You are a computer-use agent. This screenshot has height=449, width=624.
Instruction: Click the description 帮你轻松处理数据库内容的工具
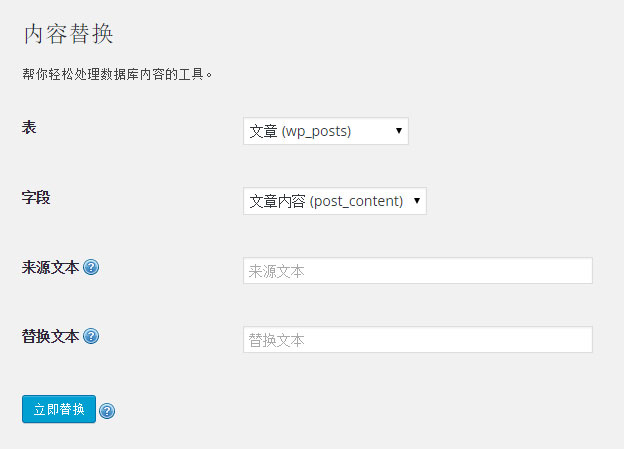pyautogui.click(x=117, y=74)
